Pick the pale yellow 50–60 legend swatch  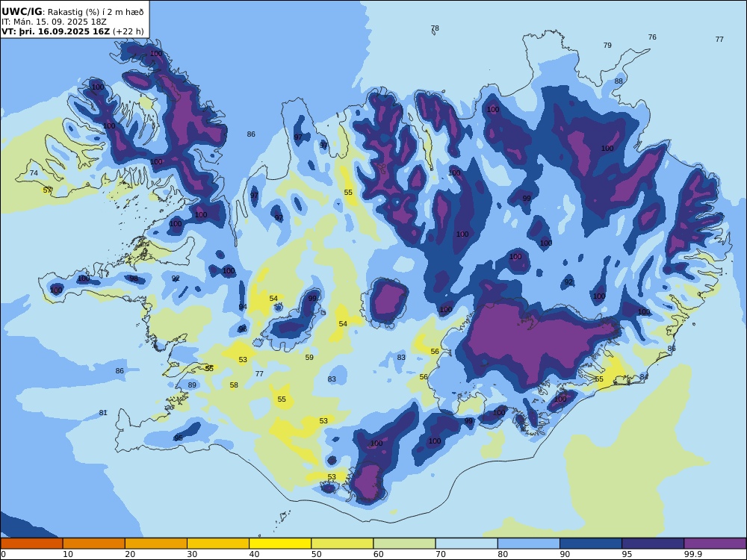pos(342,544)
